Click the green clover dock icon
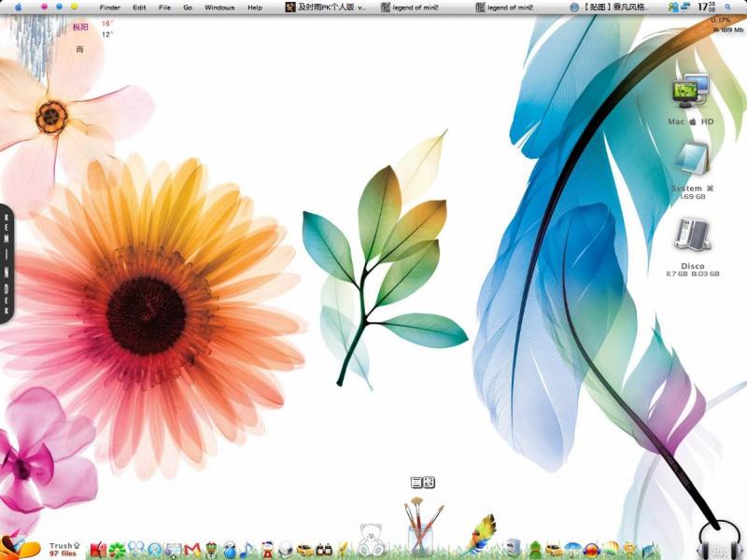The height and width of the screenshot is (560, 747). [x=117, y=549]
